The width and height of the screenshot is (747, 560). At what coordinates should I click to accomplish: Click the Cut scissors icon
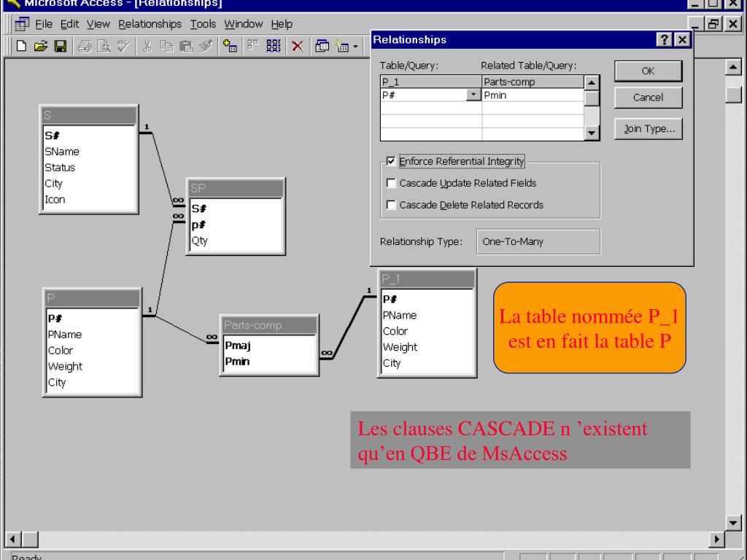pyautogui.click(x=147, y=46)
